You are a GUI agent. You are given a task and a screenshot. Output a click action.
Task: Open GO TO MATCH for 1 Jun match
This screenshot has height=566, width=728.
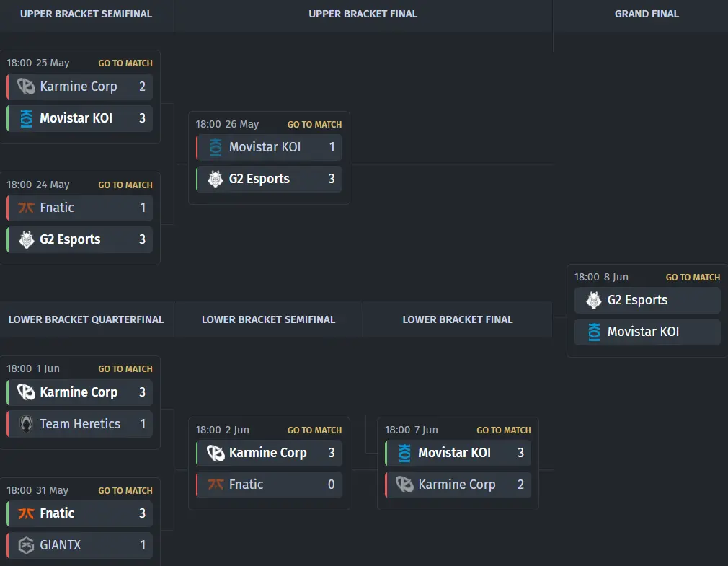pos(125,368)
